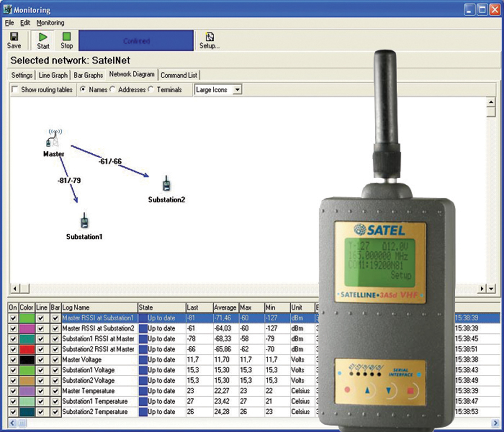Enable Show routing tables checkbox
The width and height of the screenshot is (504, 432).
click(15, 89)
